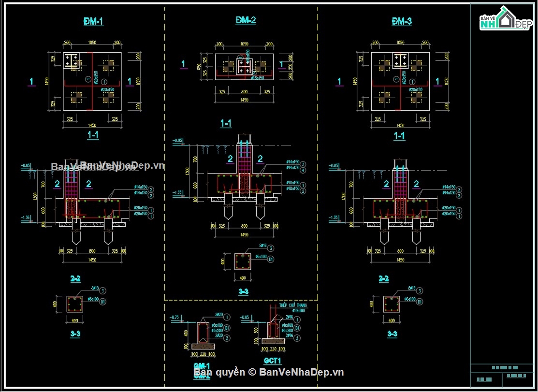Click the GCT1 beam cross-section drawing
Image resolution: width=538 pixels, height=392 pixels.
[x=273, y=330]
